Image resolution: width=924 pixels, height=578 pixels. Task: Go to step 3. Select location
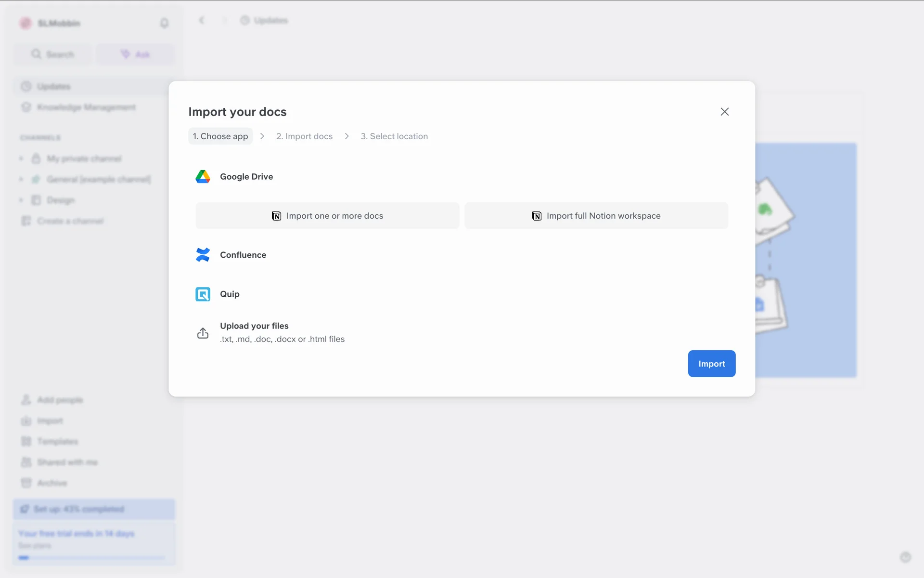pos(394,136)
